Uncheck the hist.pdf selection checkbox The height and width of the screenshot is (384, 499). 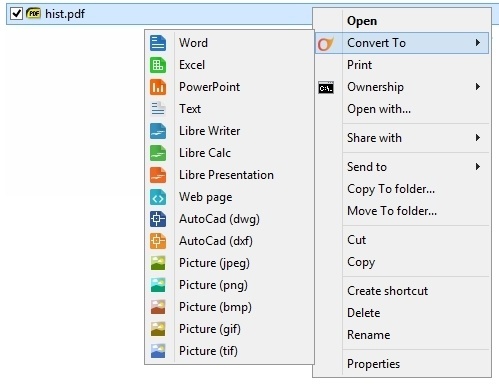(x=16, y=14)
